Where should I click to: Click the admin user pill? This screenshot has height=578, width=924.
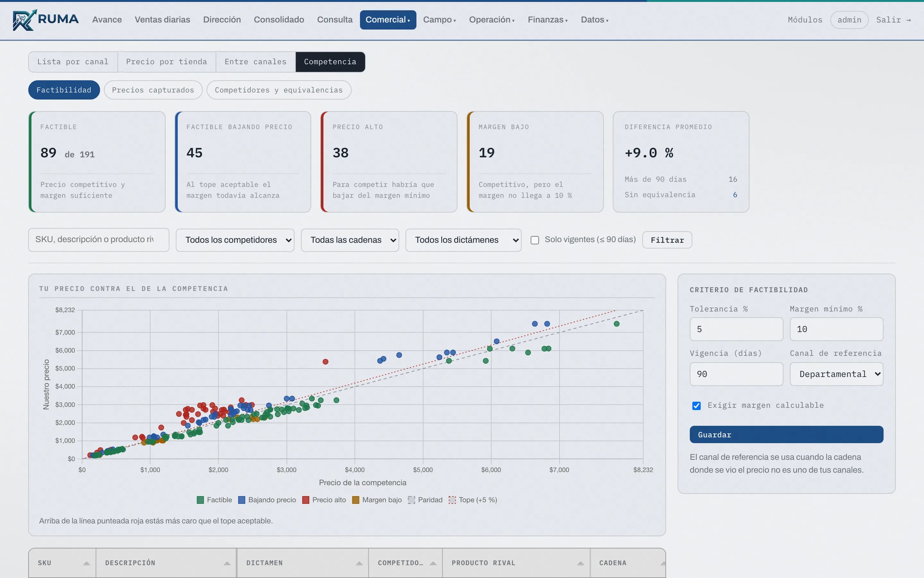click(x=849, y=20)
